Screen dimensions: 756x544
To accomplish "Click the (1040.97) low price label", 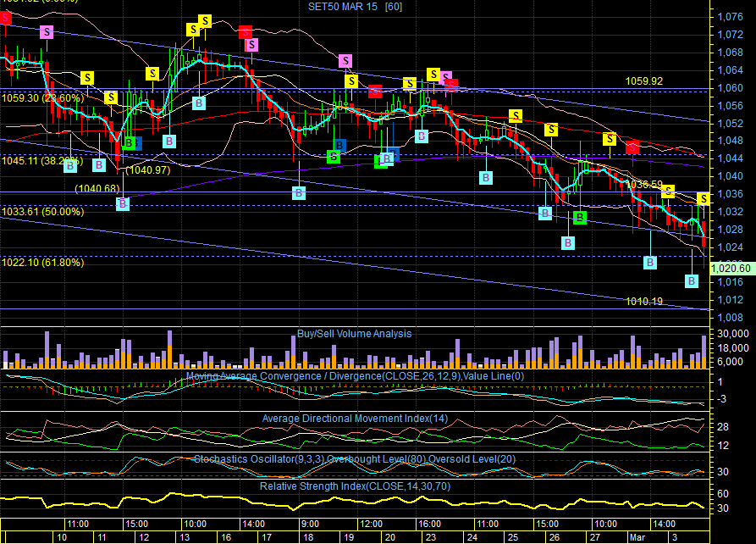I will pos(148,170).
